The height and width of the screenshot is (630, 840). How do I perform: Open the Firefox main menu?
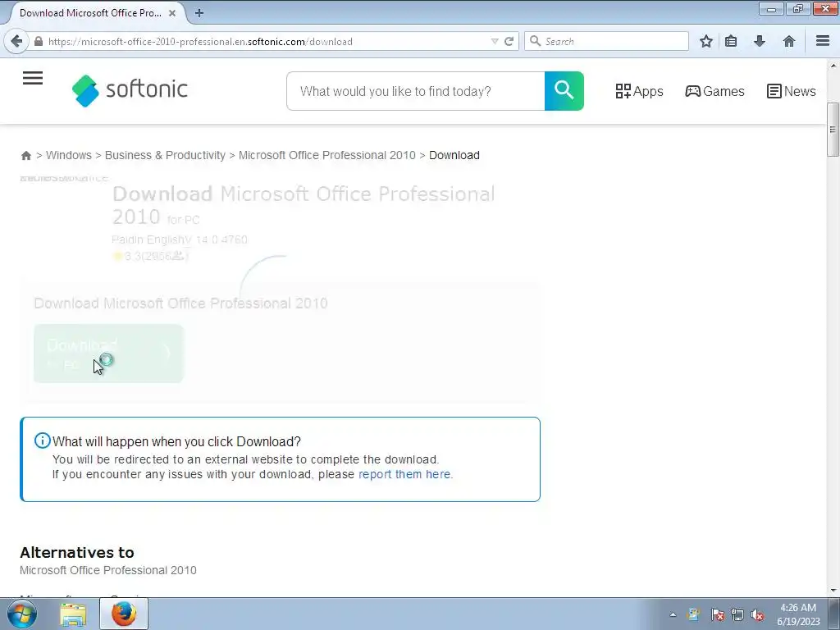[823, 41]
